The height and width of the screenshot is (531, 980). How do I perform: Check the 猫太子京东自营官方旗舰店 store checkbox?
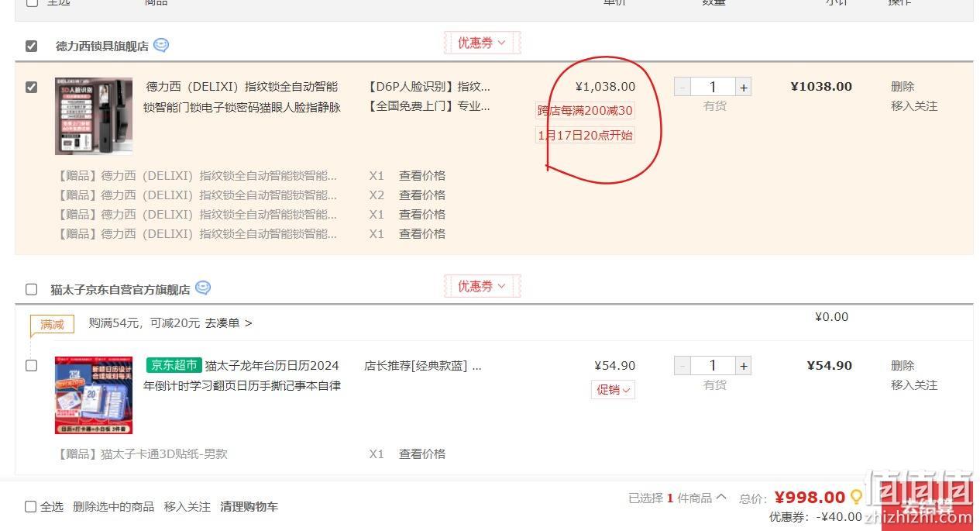(x=31, y=289)
